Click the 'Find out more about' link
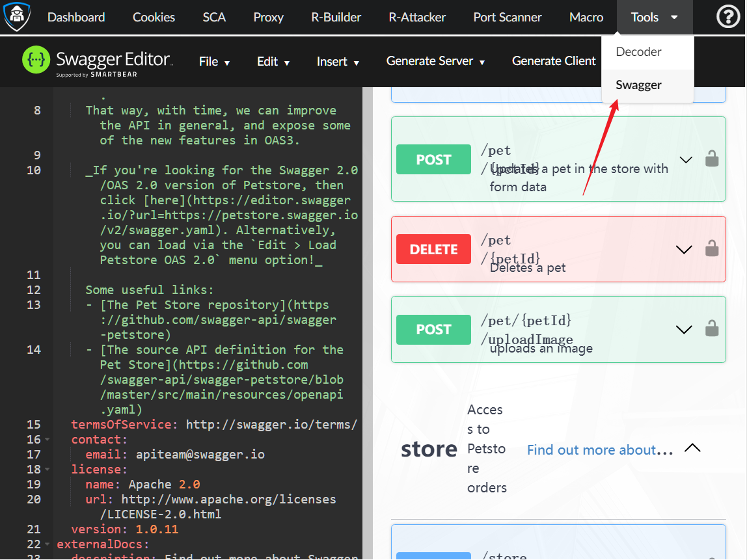This screenshot has height=560, width=747. pos(599,450)
